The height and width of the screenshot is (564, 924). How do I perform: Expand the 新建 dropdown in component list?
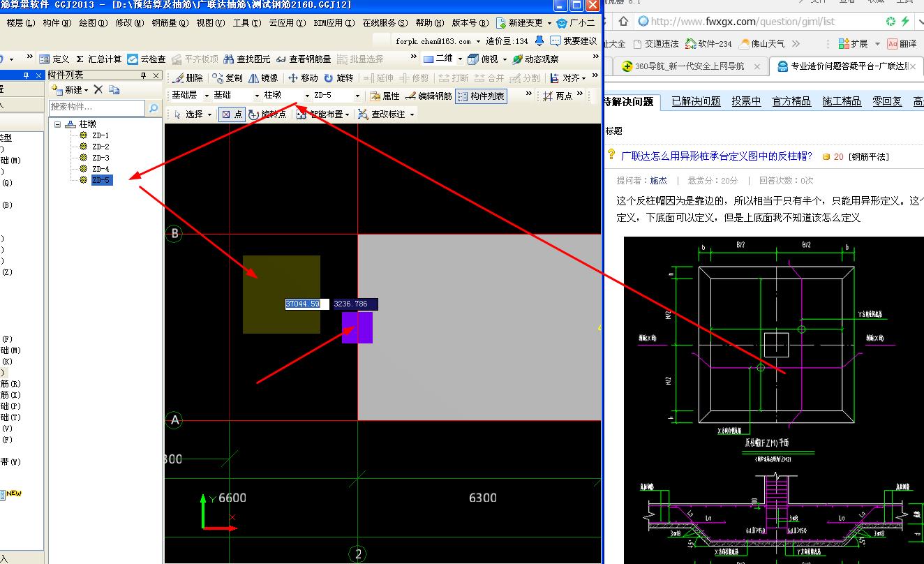[87, 90]
